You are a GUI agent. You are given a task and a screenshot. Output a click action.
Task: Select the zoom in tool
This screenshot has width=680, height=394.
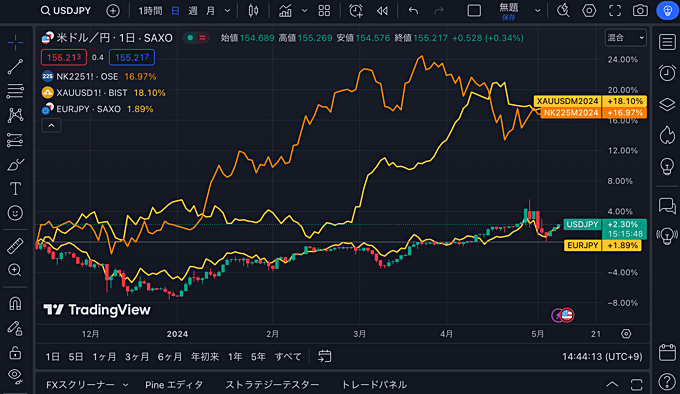pyautogui.click(x=15, y=270)
